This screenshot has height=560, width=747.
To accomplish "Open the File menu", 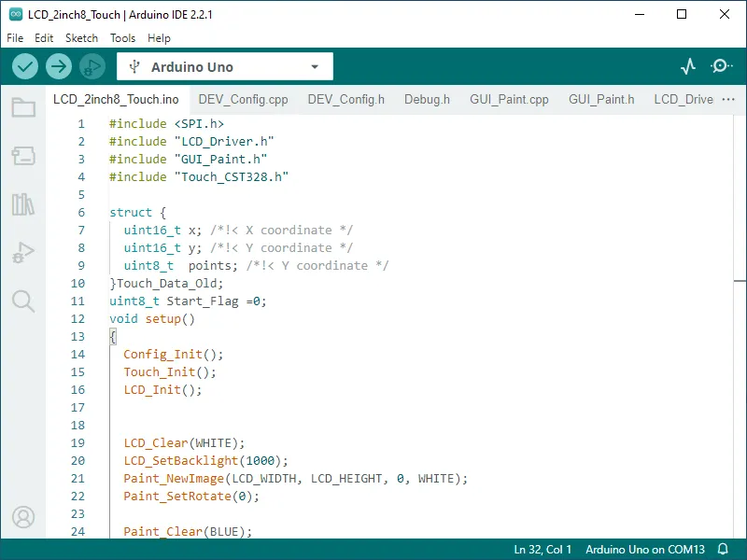I will [15, 38].
